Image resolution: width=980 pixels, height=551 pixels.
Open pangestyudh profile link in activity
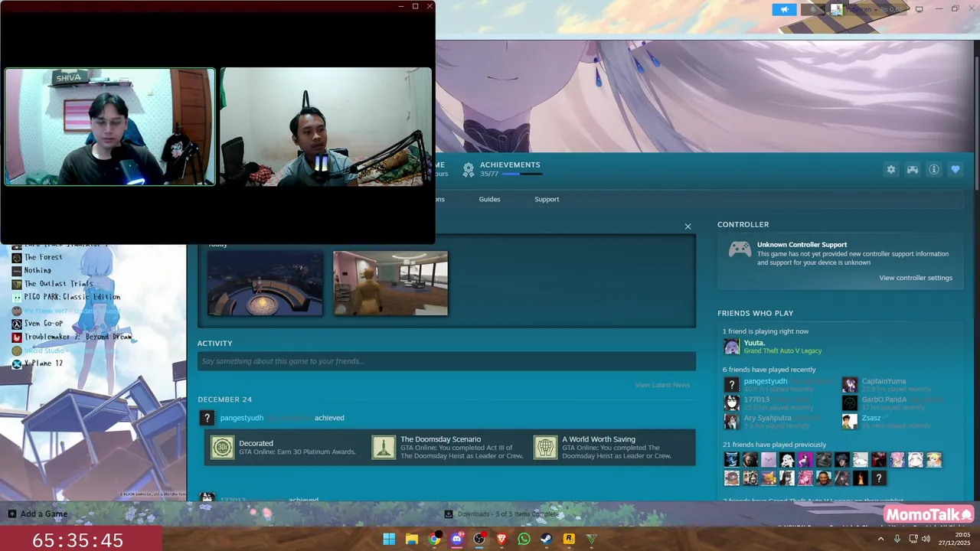242,418
